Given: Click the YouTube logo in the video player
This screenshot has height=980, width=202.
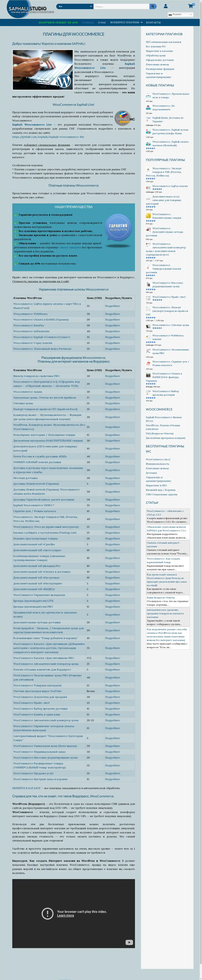Looking at the screenshot, I should click(x=129, y=942).
